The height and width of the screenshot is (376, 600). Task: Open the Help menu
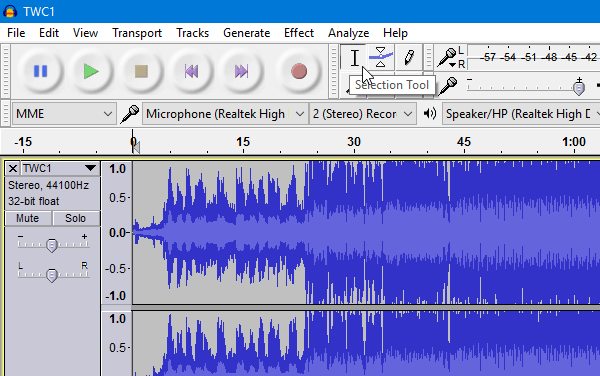tap(395, 33)
